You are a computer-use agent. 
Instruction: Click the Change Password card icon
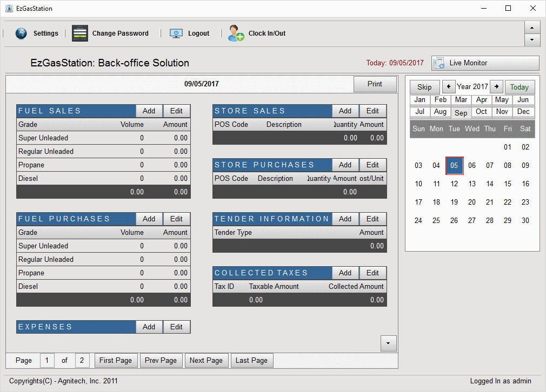click(x=80, y=33)
